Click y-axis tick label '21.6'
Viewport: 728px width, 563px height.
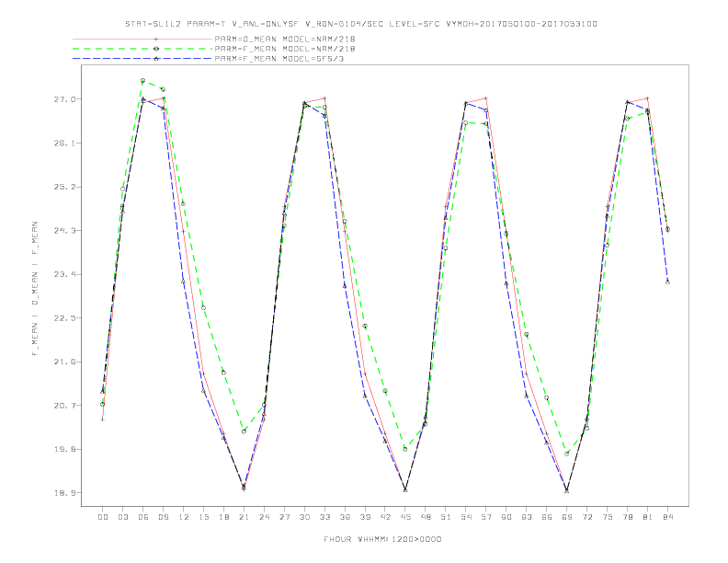(64, 362)
